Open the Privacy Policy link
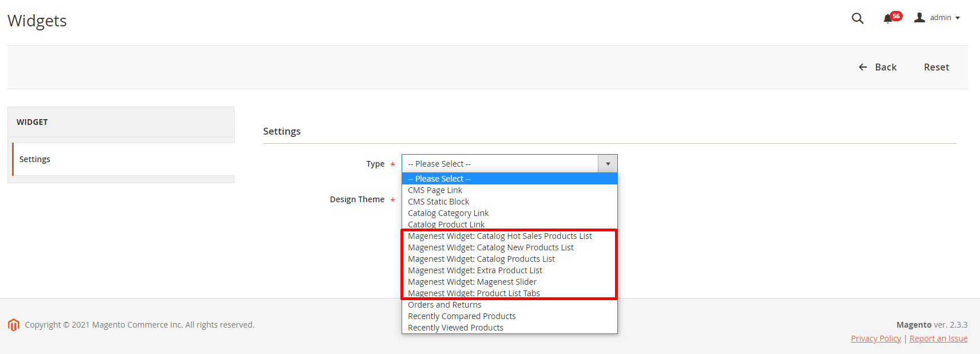 [875, 339]
